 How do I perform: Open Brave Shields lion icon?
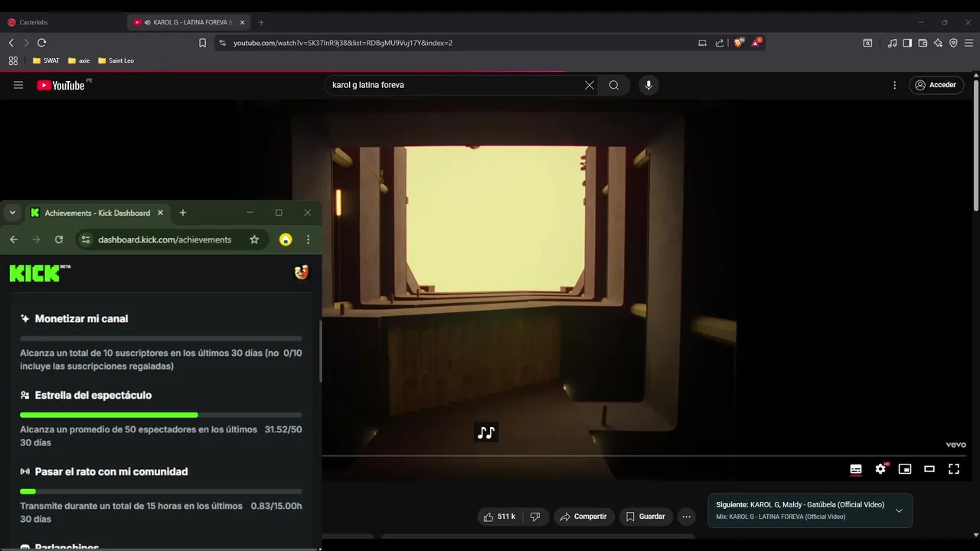[x=739, y=43]
